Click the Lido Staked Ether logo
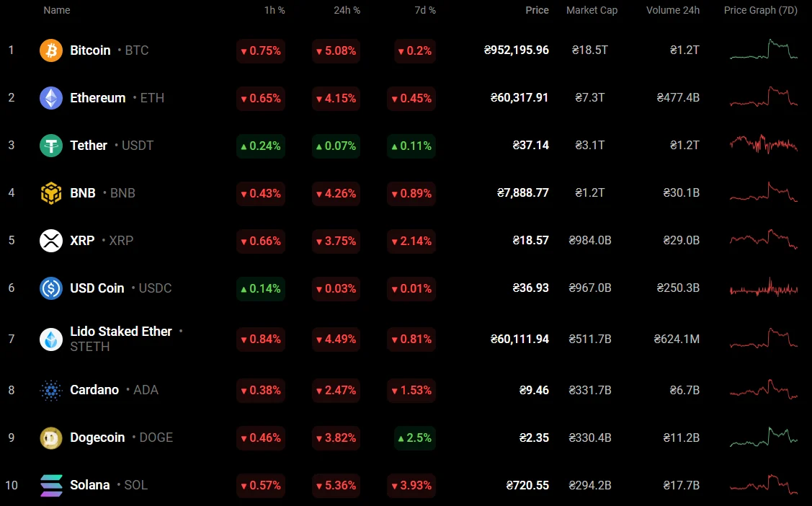 pyautogui.click(x=51, y=339)
